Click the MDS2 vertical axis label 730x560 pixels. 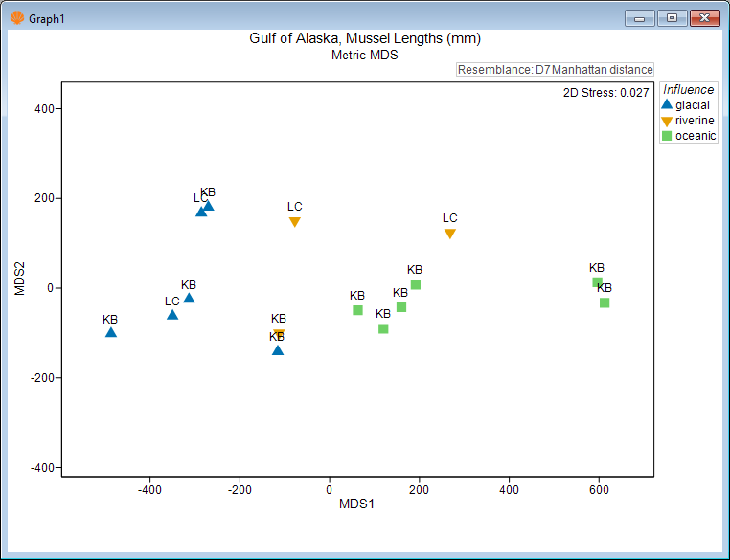tap(20, 278)
